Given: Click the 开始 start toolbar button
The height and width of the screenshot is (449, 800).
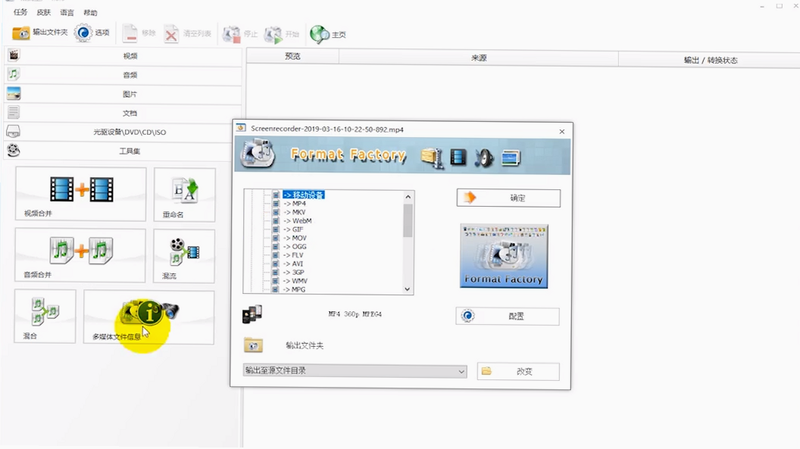Looking at the screenshot, I should click(281, 34).
